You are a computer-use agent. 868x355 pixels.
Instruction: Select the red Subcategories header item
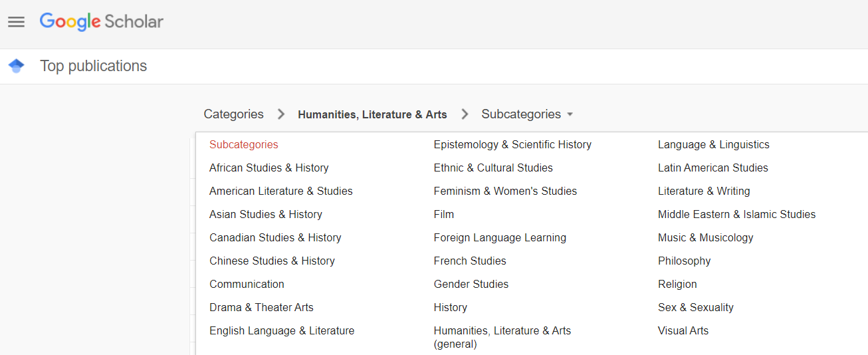(x=244, y=144)
